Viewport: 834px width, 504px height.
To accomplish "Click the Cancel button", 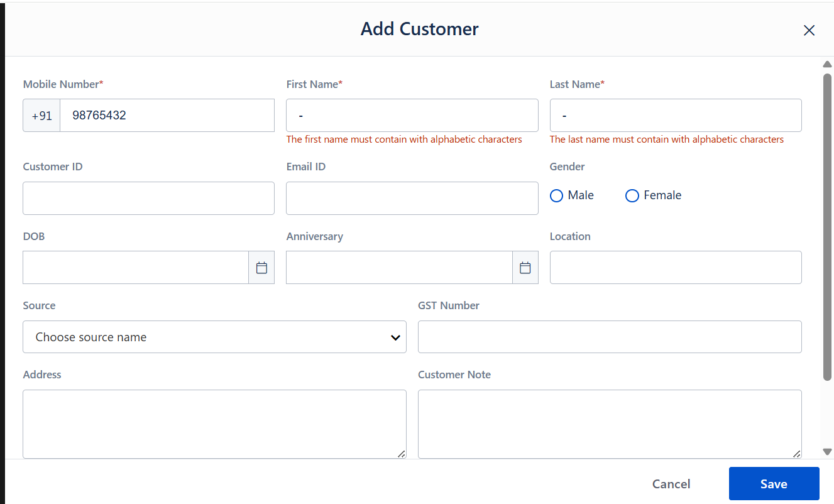I will click(671, 484).
